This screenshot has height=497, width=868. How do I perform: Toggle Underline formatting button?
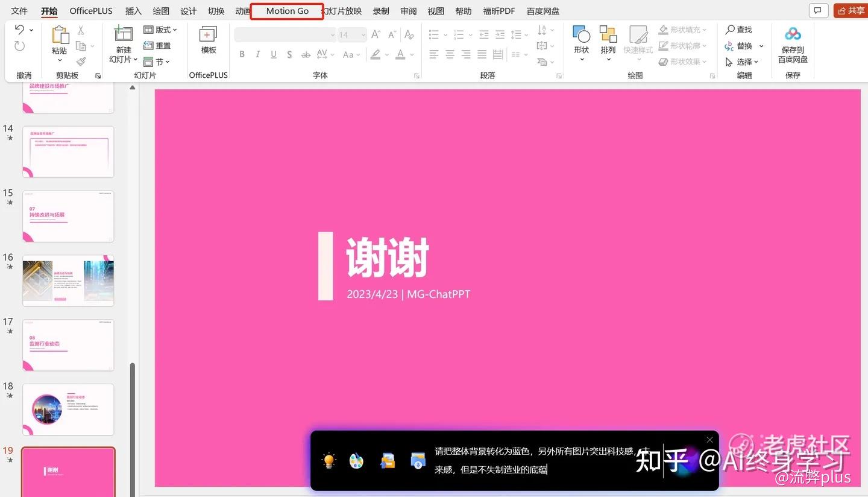tap(273, 54)
